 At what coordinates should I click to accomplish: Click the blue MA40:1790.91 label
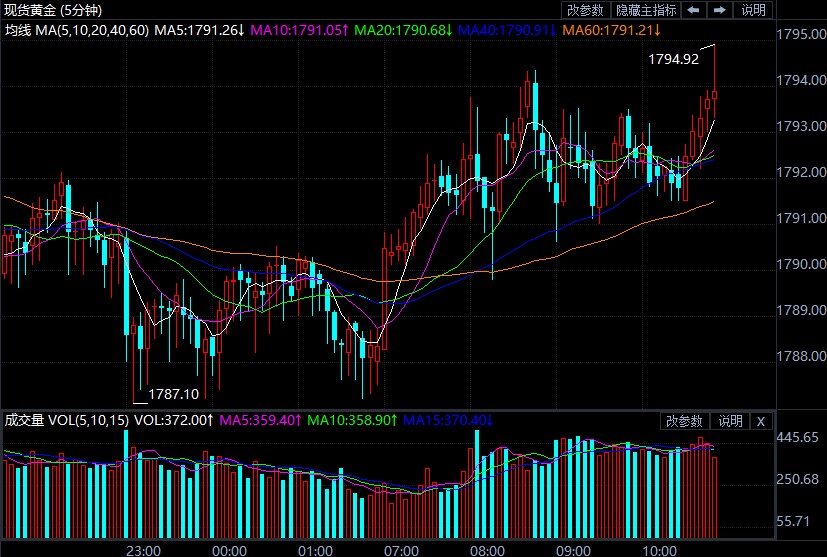pyautogui.click(x=507, y=31)
